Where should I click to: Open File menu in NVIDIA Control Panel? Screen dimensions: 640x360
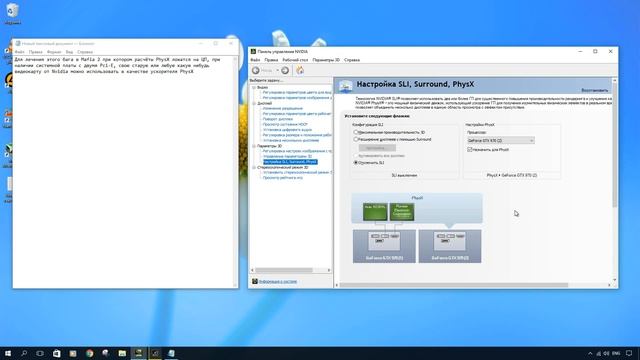point(255,60)
